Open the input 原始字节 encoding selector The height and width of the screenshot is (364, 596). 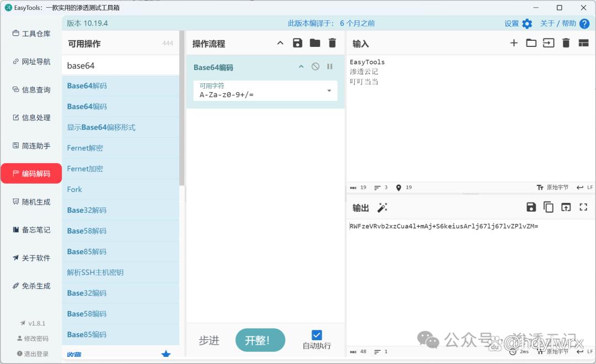pos(552,188)
